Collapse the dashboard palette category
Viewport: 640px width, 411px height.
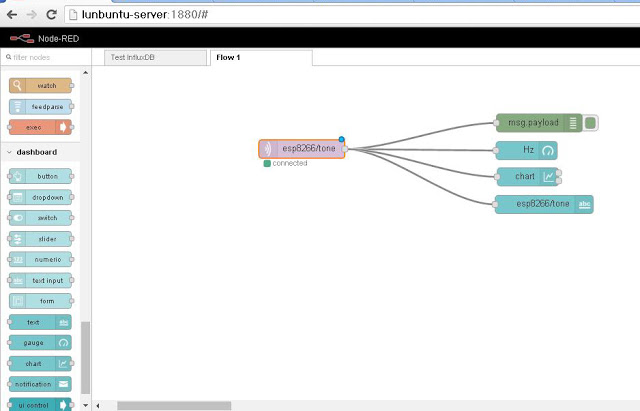coord(10,152)
